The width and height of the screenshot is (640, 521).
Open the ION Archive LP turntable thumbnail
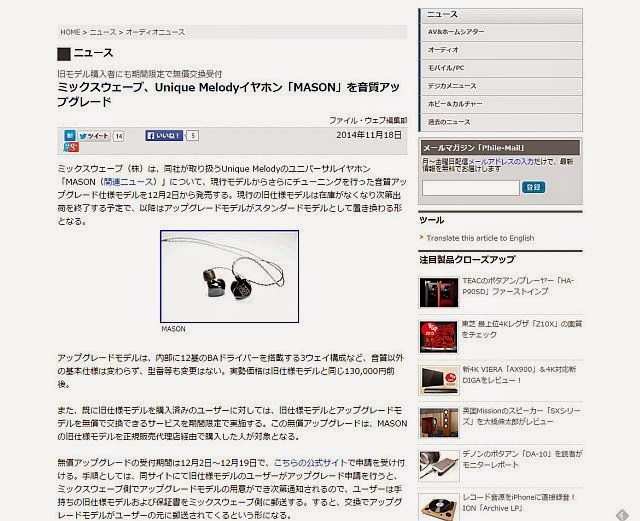(x=439, y=508)
